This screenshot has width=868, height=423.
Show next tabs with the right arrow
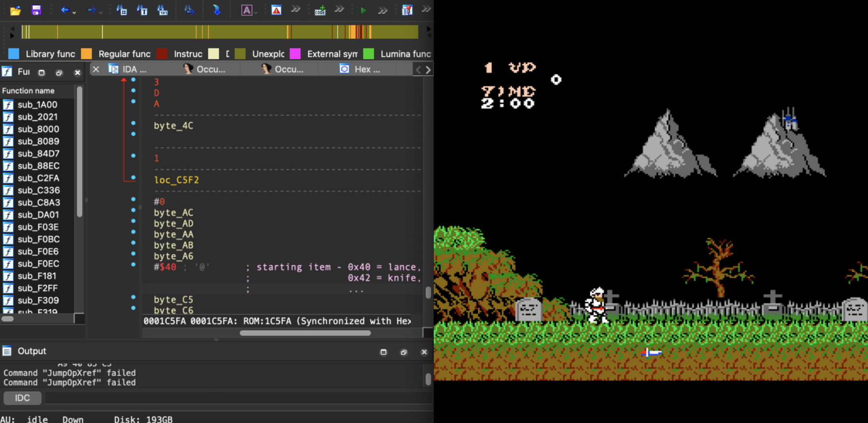[428, 70]
